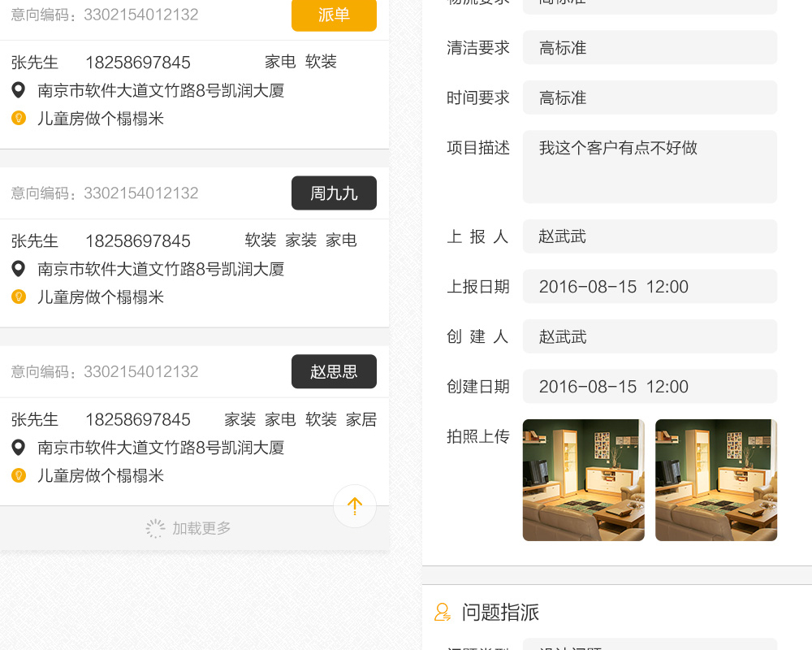Click the location pin in the 赵思思 card
812x650 pixels.
tap(19, 447)
